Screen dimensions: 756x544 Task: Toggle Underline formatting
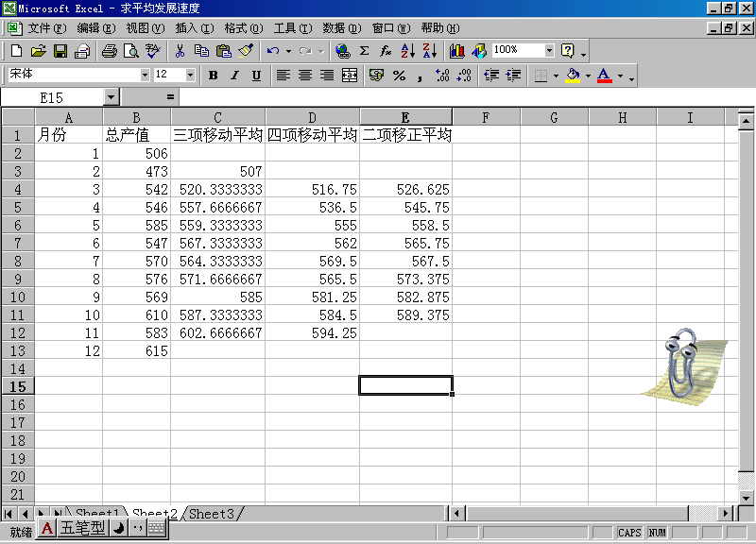coord(256,76)
